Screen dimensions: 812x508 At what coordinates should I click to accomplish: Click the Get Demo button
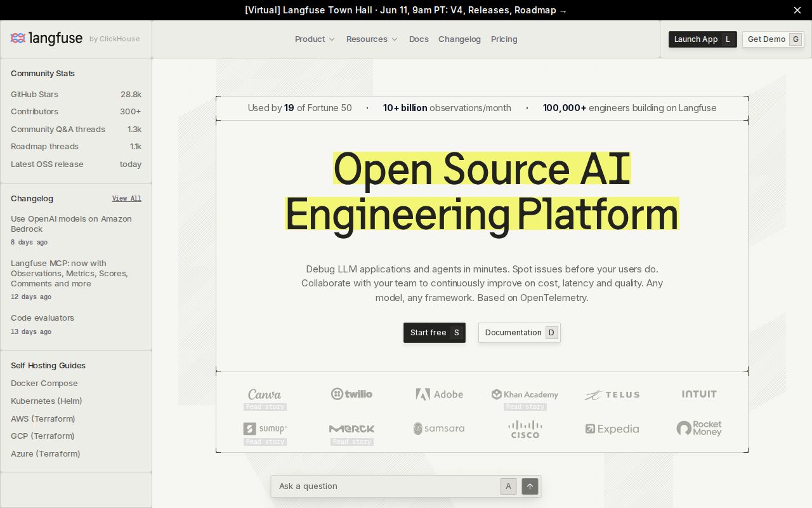(773, 39)
